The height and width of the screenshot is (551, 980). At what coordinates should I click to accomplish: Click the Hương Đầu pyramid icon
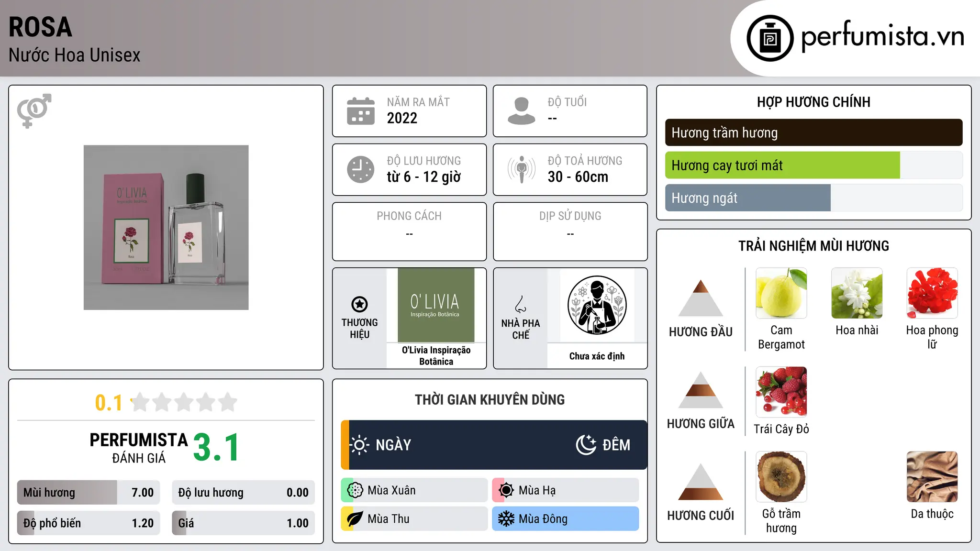701,298
